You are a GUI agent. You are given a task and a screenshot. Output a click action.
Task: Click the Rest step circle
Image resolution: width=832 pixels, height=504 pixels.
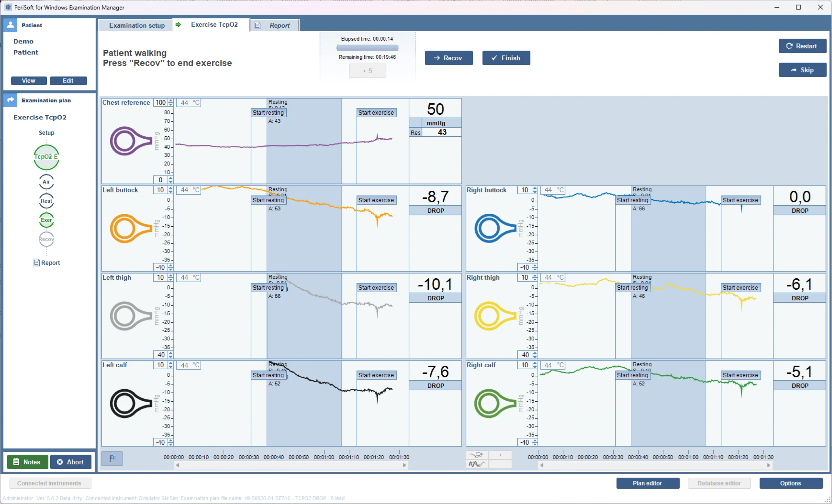point(46,201)
